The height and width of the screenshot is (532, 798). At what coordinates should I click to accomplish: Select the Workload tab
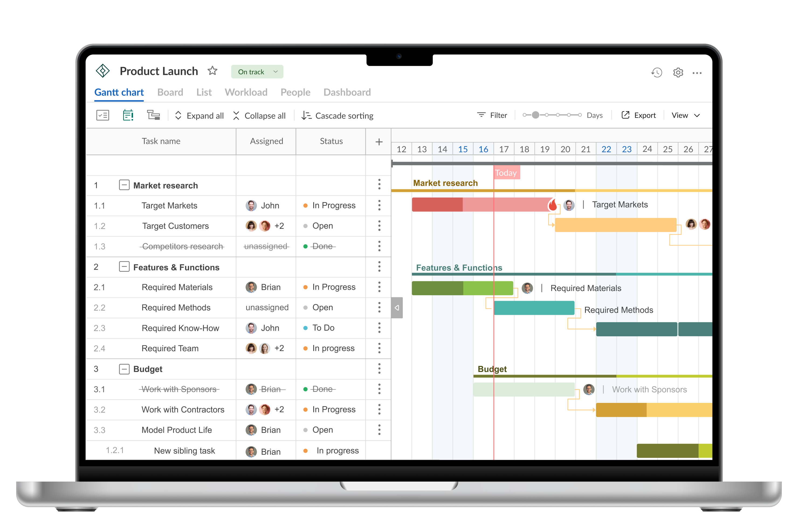click(245, 92)
